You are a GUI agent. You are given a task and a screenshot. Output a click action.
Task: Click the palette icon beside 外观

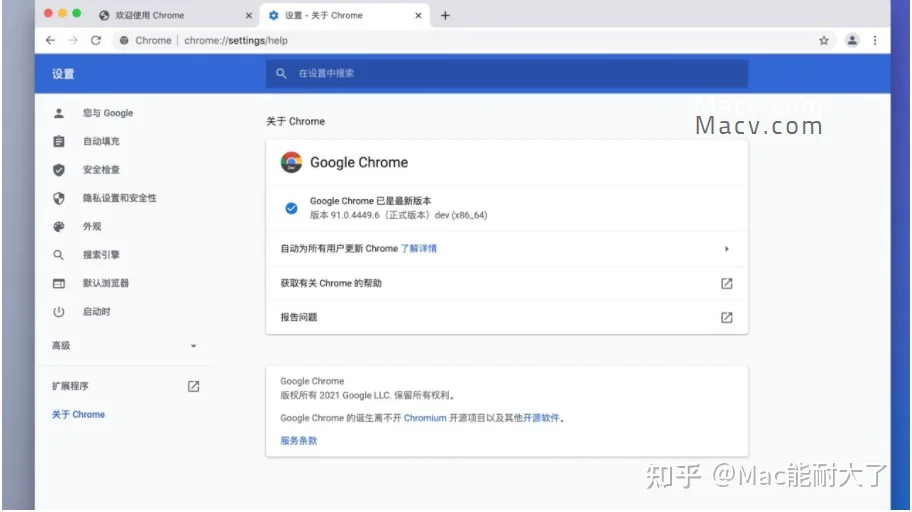point(59,226)
